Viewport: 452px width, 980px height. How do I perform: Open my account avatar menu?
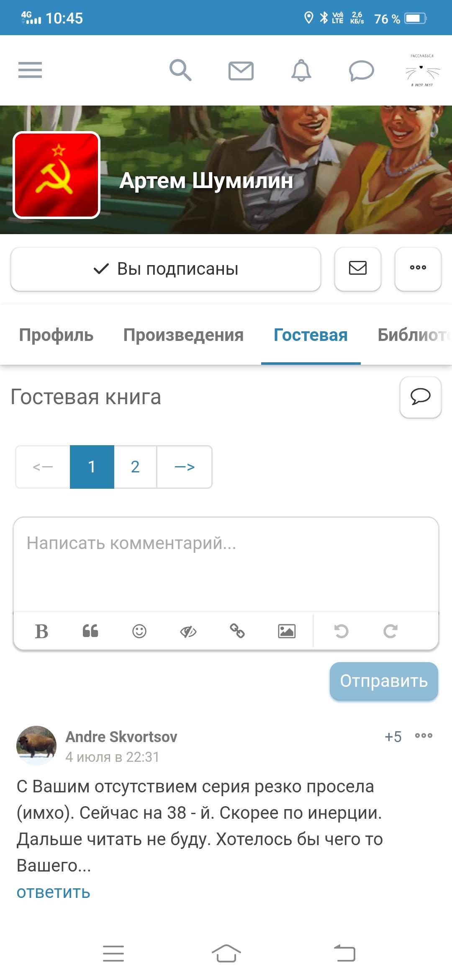422,70
